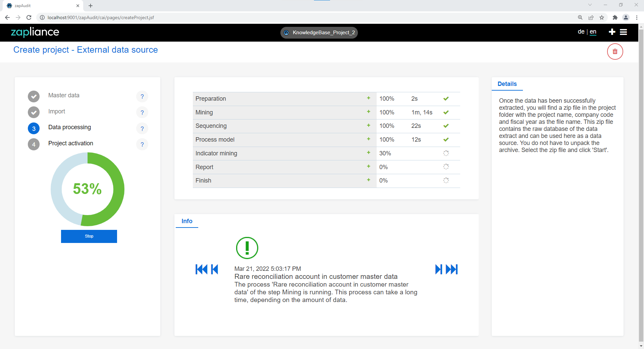This screenshot has height=349, width=644.
Task: Open help for Master data step
Action: (142, 97)
